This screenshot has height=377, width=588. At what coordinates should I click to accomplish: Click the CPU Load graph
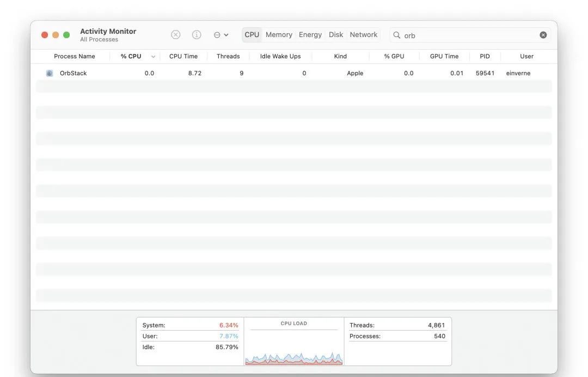tap(293, 358)
